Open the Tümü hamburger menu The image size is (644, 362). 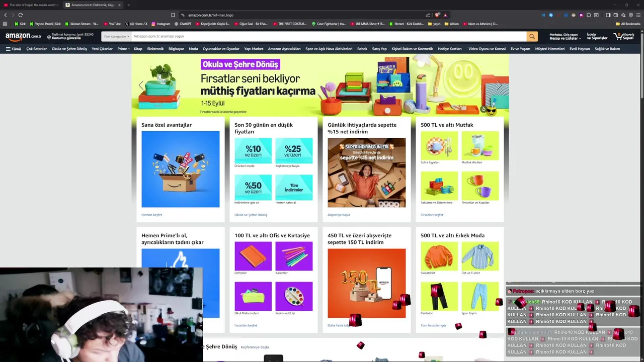tap(14, 49)
